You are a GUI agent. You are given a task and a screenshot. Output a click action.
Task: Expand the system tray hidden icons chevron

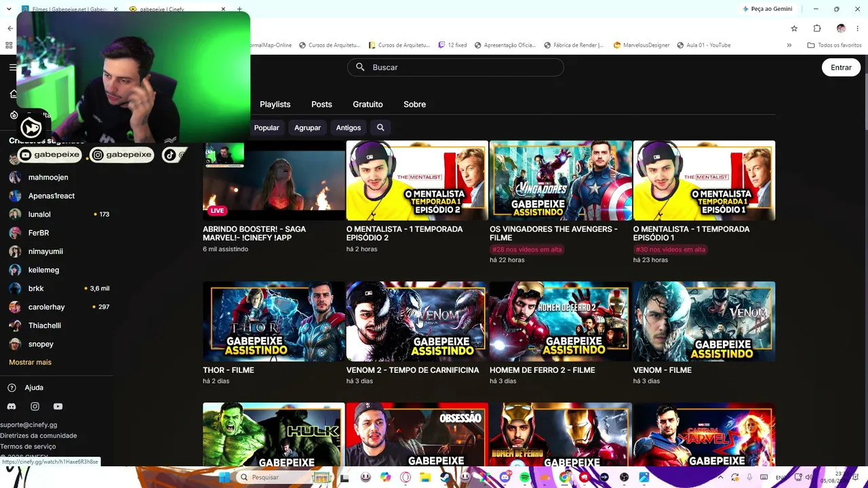coord(720,477)
